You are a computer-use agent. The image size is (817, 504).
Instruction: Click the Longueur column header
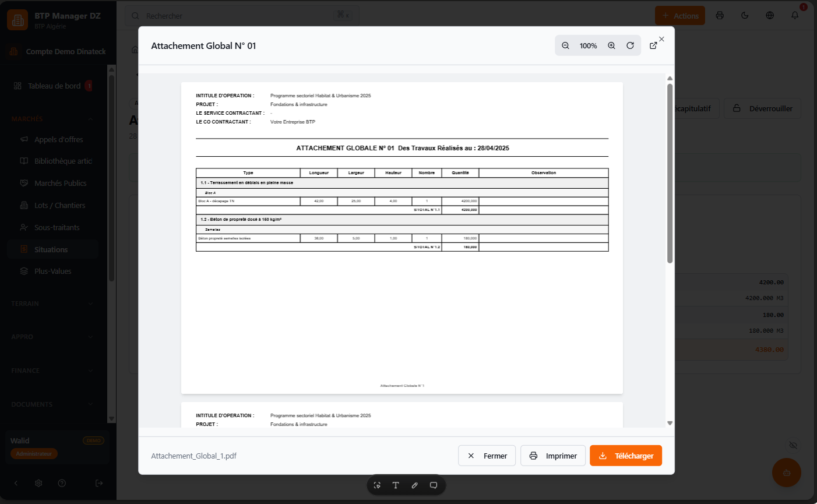319,172
